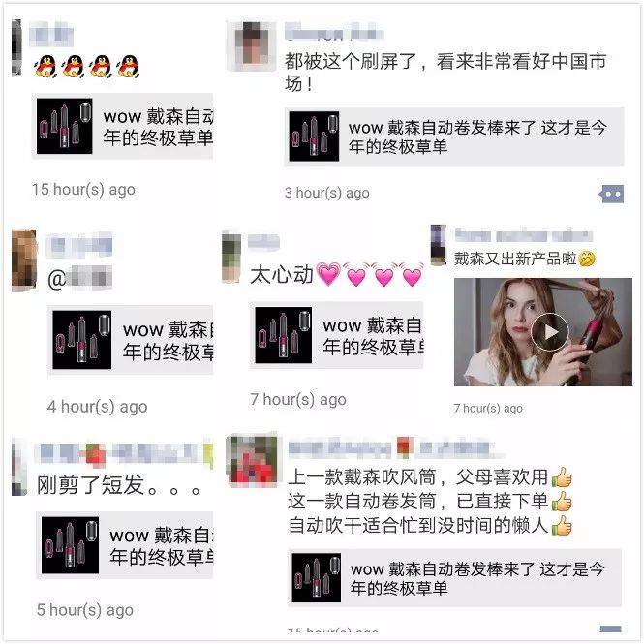Click the product thumbnail in 3 hours ago post
Viewport: 644px width, 644px height.
tap(314, 137)
